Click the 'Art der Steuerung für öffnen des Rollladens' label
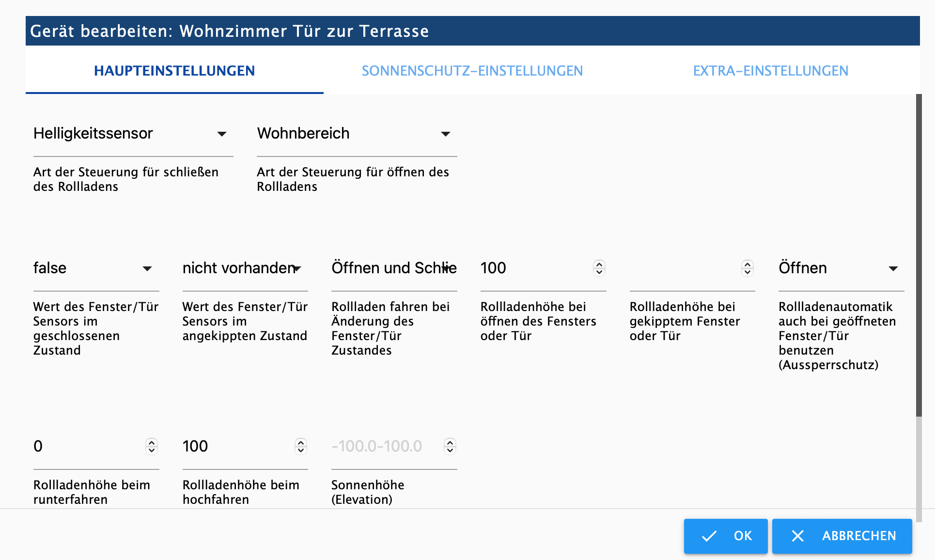 click(353, 179)
